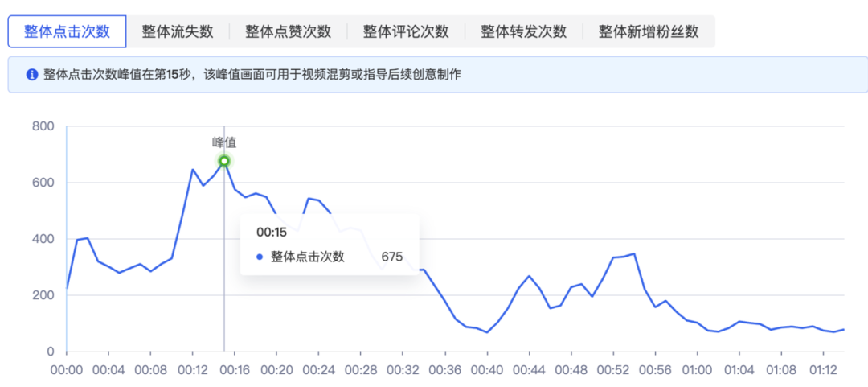Screen dimensions: 868x387
Task: Click the 800 y-axis label
Action: 43,126
